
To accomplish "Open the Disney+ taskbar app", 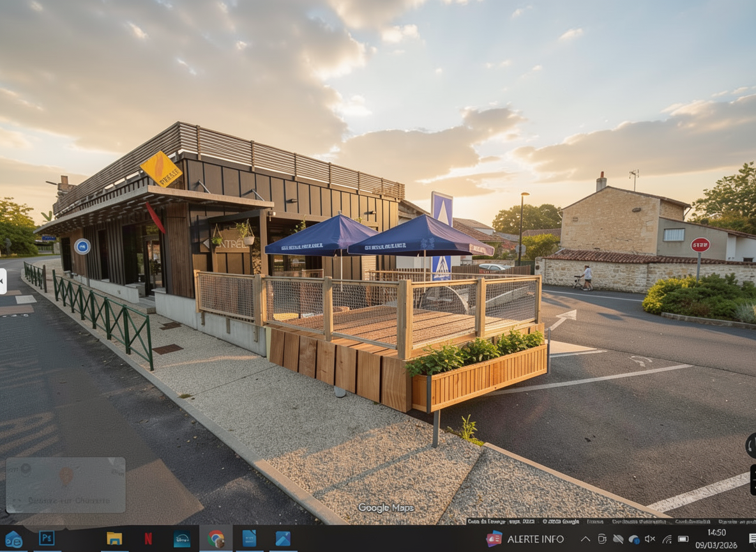I will pyautogui.click(x=182, y=539).
